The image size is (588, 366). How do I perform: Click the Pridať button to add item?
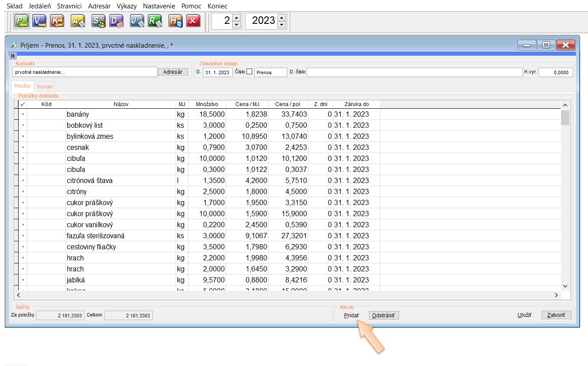352,315
